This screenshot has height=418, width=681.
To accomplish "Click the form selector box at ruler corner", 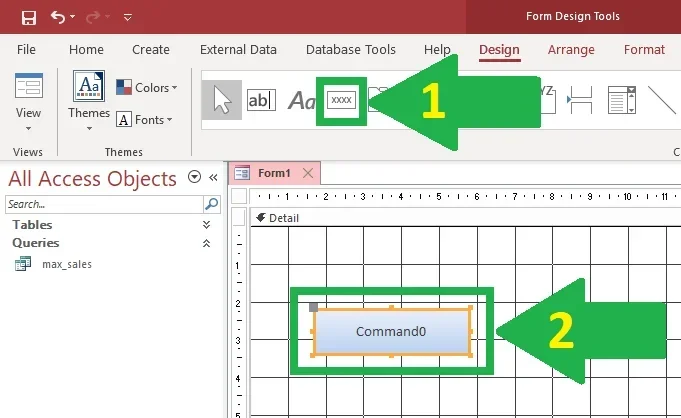I will 239,196.
